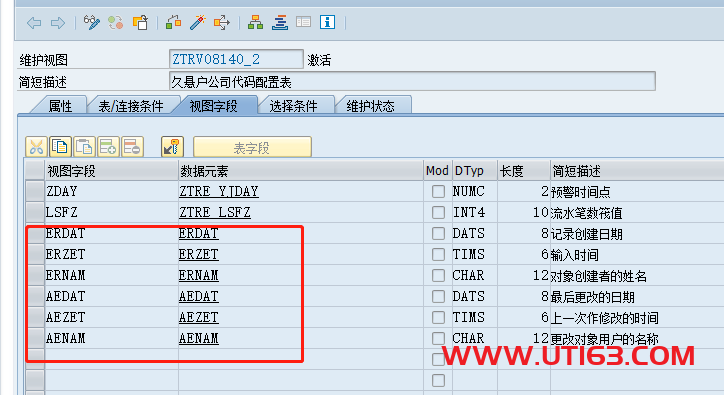The image size is (724, 395).
Task: Click the 表字段 button
Action: (252, 148)
